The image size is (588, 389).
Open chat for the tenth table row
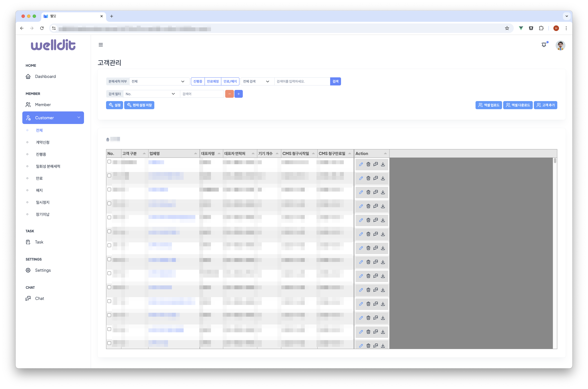tap(376, 290)
